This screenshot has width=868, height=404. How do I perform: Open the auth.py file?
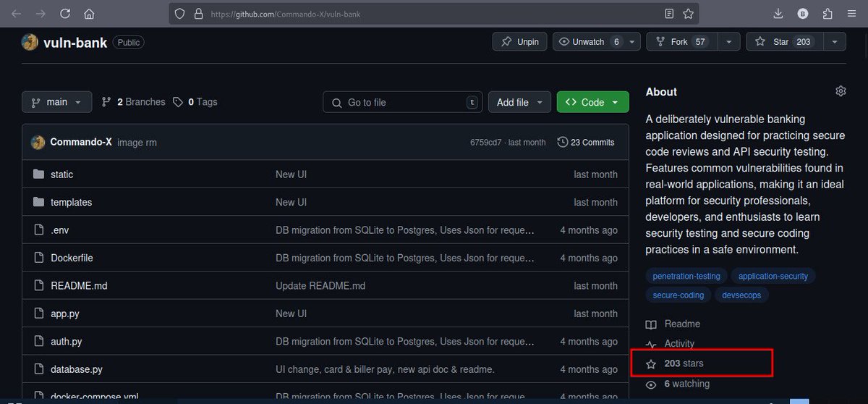[x=66, y=342]
